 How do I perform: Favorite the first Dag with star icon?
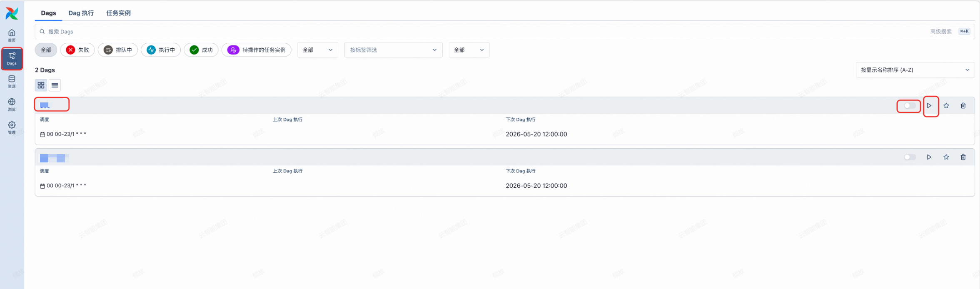coord(946,106)
